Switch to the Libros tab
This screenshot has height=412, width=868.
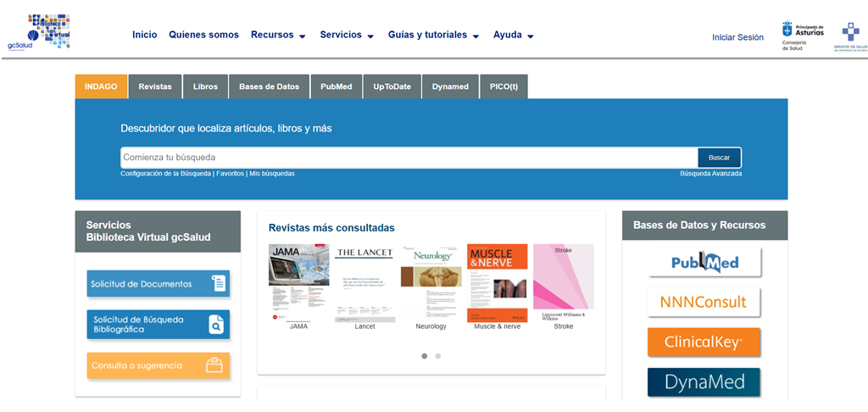[x=205, y=86]
